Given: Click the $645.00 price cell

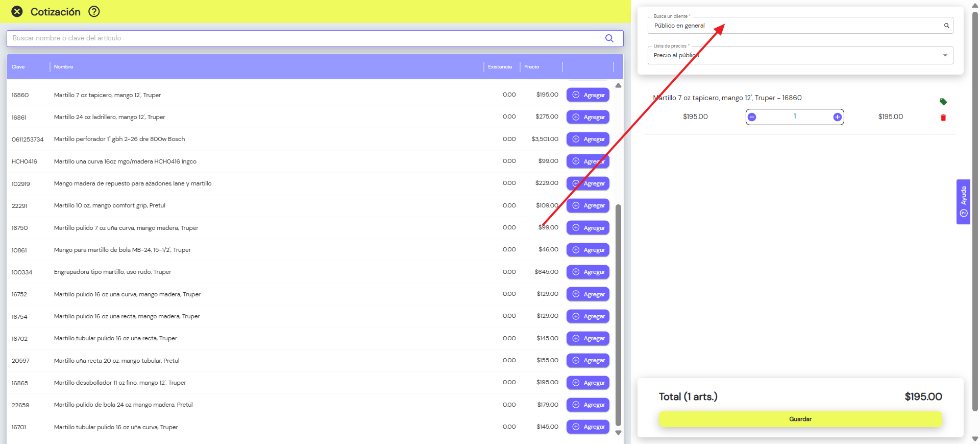Looking at the screenshot, I should tap(546, 272).
